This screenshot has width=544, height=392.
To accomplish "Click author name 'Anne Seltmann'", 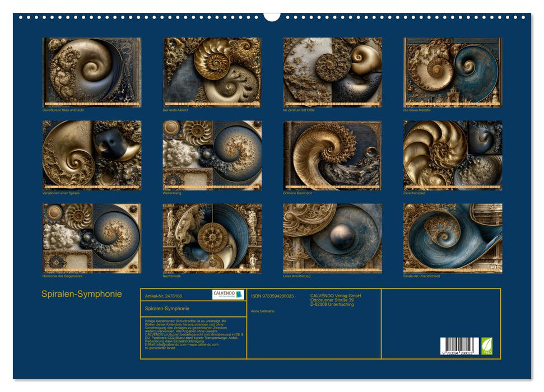I will 263,311.
